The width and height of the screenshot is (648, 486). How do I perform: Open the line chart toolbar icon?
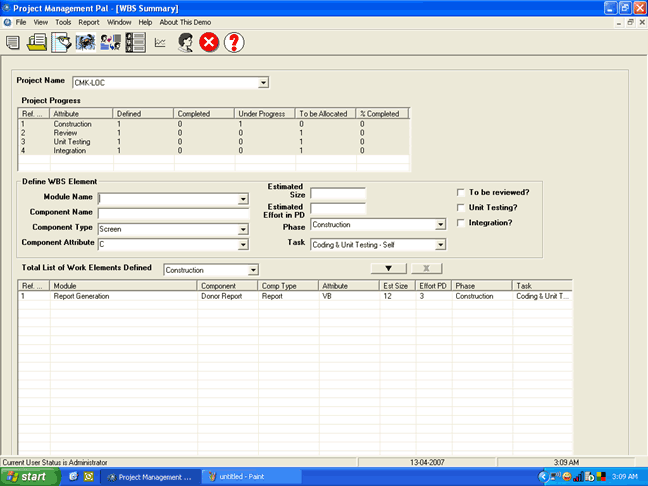(x=160, y=42)
